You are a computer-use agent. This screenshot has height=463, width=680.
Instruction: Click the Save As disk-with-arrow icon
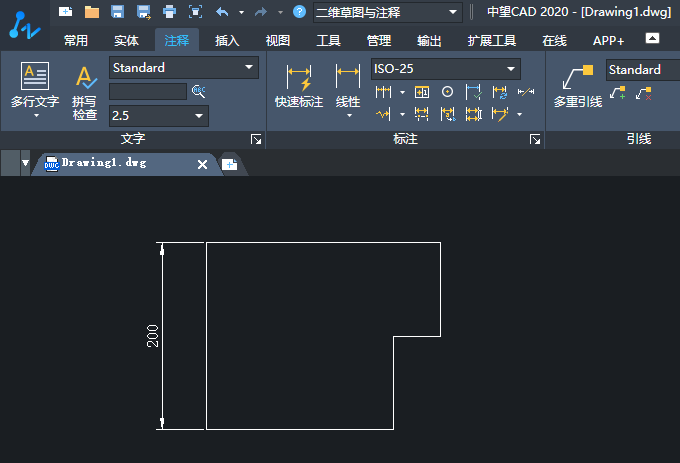[x=144, y=12]
